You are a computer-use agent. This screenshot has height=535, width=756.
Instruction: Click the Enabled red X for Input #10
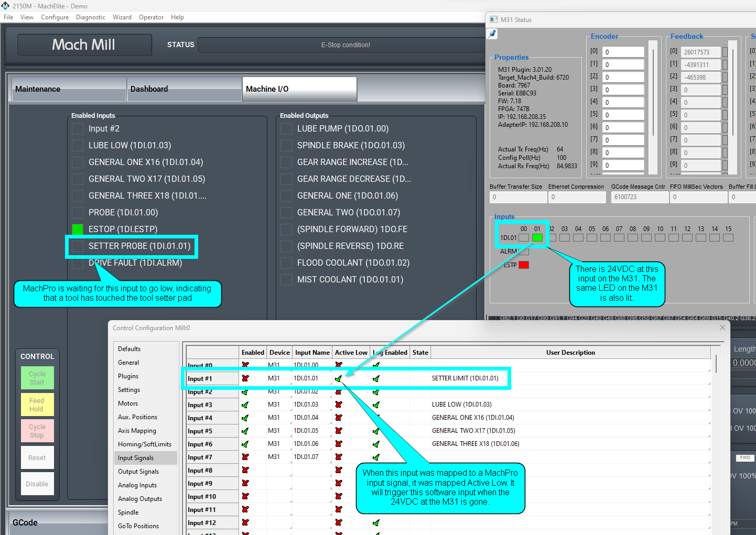point(245,496)
